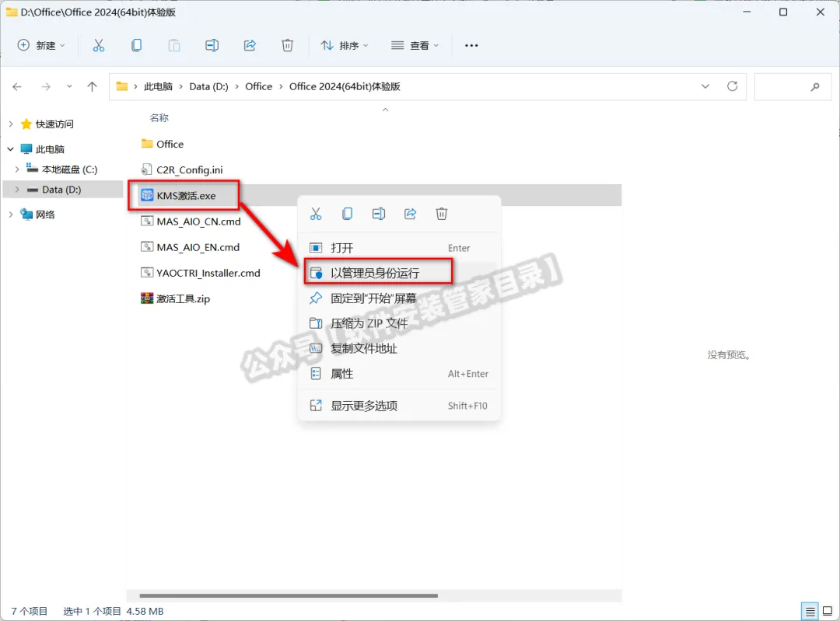Maximize the Explorer window

783,12
